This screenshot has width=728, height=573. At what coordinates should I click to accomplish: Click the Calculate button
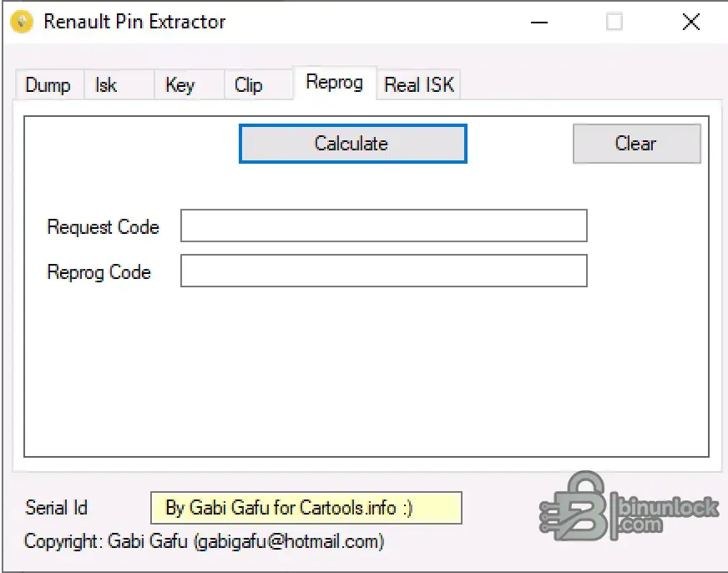[353, 144]
